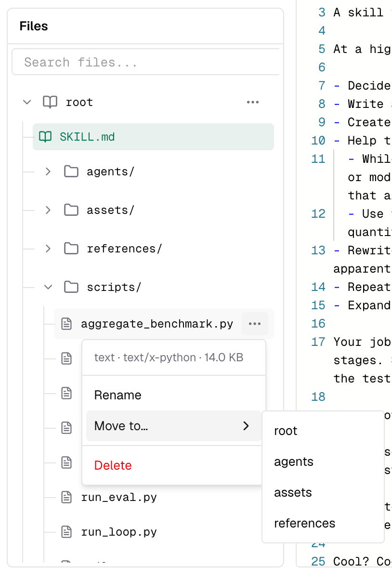Viewport: 392px width, 579px height.
Task: Open aggregate_benchmark.py more options button
Action: 255,324
